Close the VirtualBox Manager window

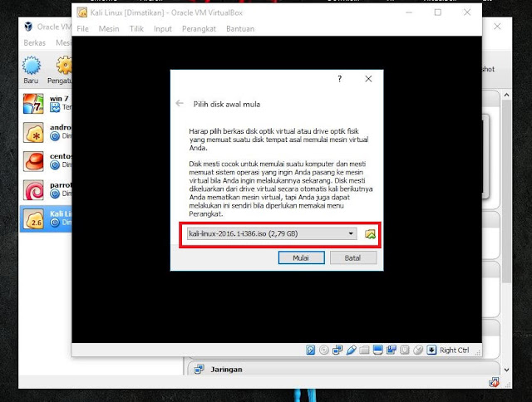497,27
